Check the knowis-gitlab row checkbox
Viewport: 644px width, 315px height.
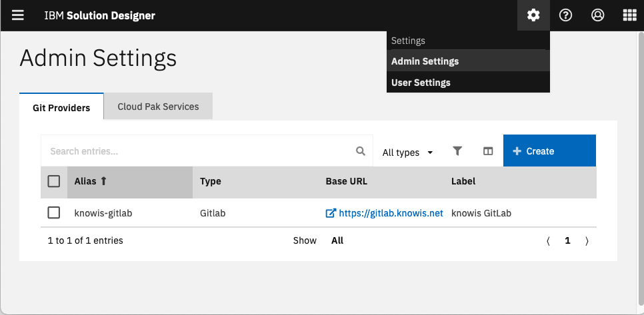click(x=54, y=213)
